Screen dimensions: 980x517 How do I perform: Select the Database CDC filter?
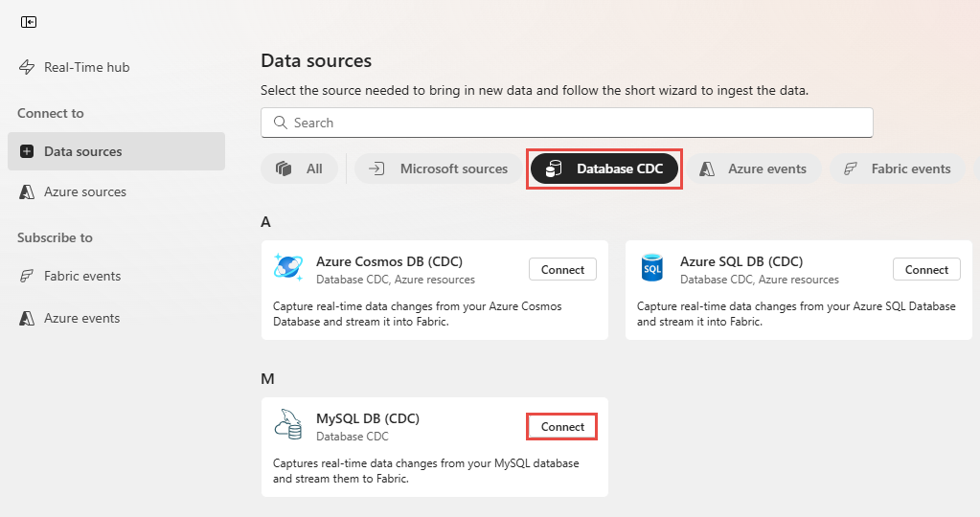(604, 169)
